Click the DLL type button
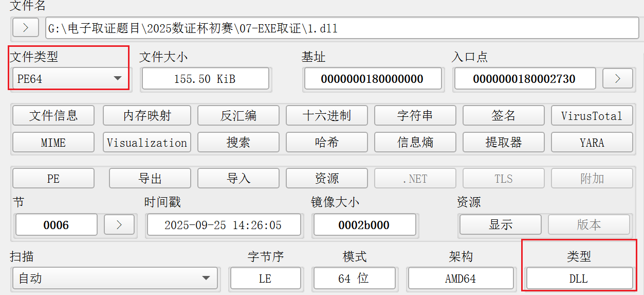 coord(578,279)
